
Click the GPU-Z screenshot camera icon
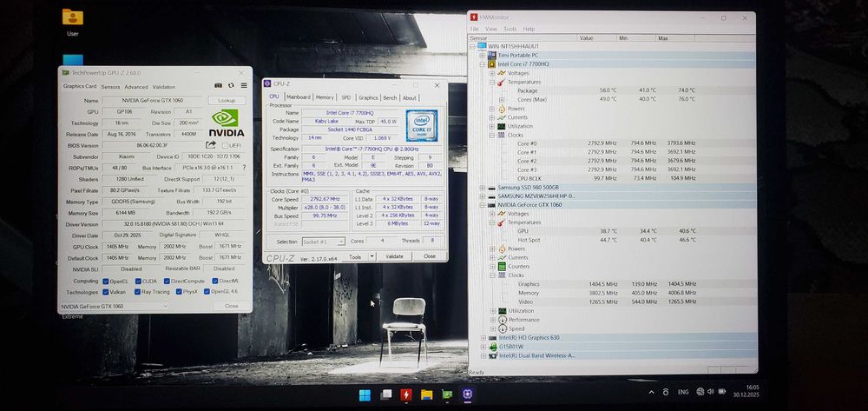pos(218,86)
